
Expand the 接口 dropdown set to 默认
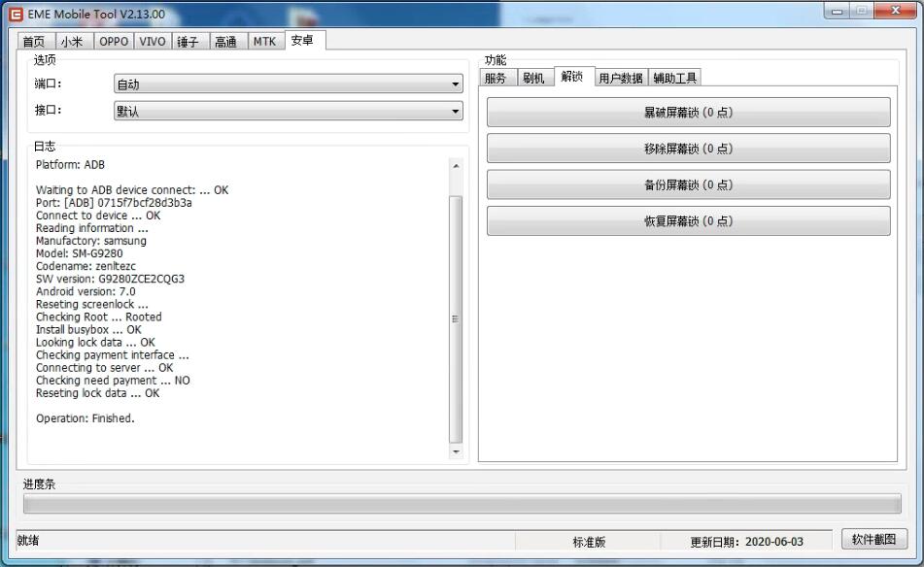pos(289,111)
